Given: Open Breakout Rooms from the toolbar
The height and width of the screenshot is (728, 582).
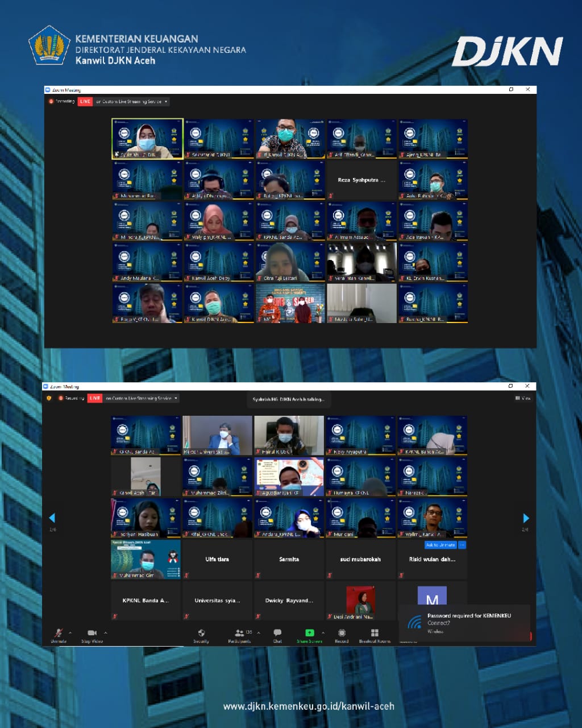Looking at the screenshot, I should [375, 632].
